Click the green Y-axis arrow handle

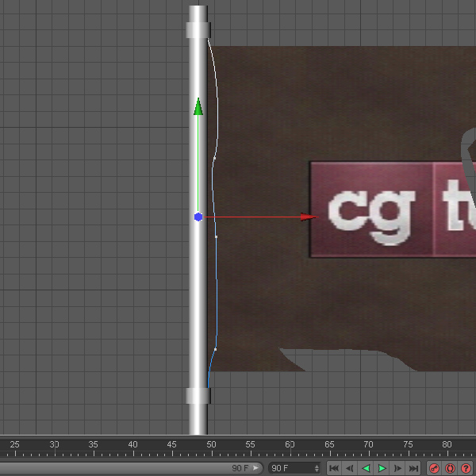pos(198,106)
